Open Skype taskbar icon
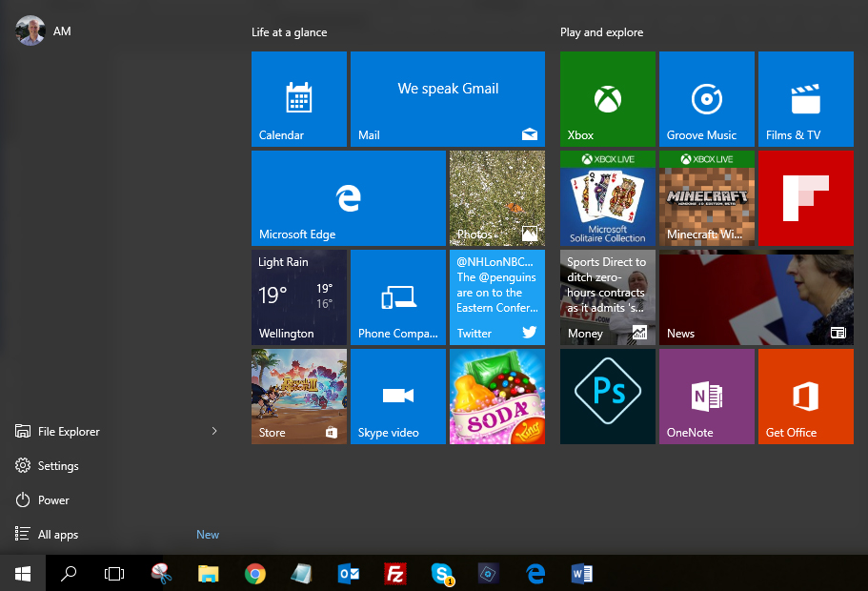The width and height of the screenshot is (868, 591). pyautogui.click(x=442, y=573)
